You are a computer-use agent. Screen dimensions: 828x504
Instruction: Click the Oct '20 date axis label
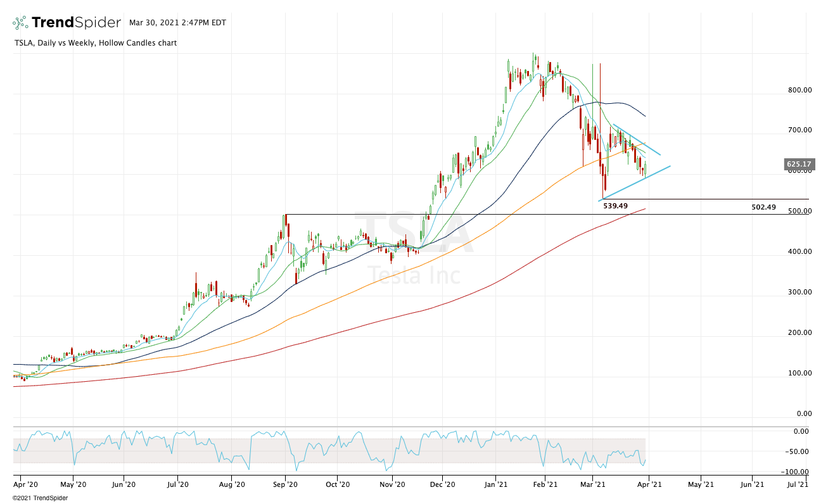tap(338, 485)
